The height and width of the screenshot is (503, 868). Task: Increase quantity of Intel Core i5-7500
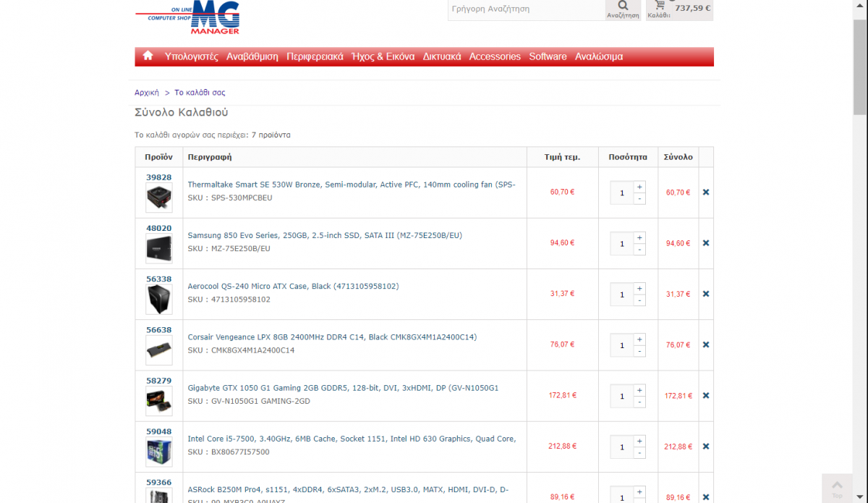tap(639, 441)
